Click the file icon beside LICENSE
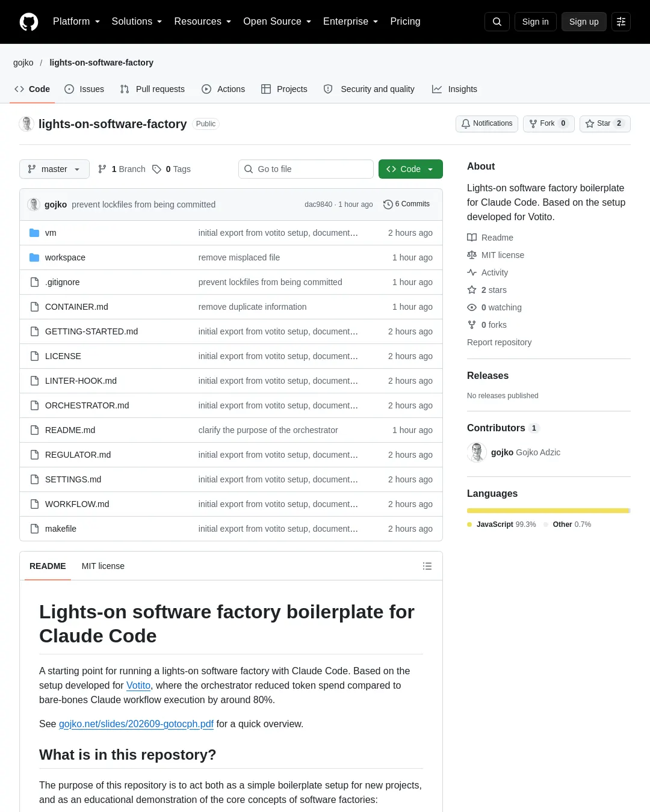Viewport: 650px width, 812px height. pyautogui.click(x=34, y=356)
